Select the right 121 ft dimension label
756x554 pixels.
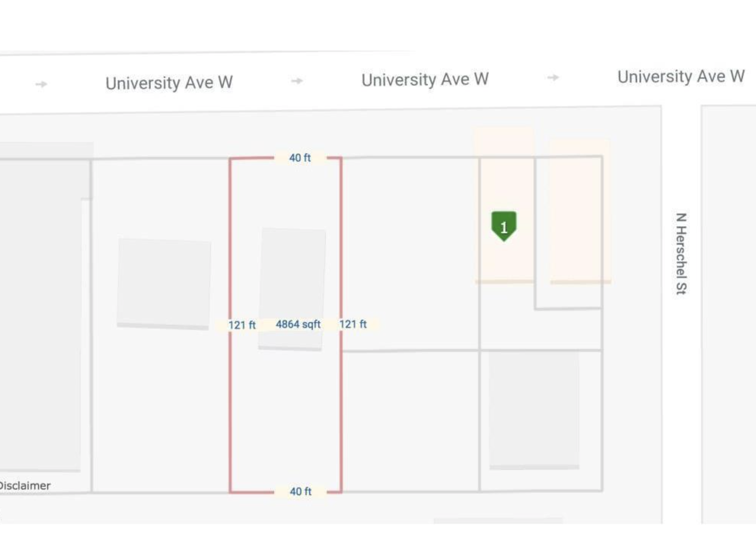(x=353, y=324)
